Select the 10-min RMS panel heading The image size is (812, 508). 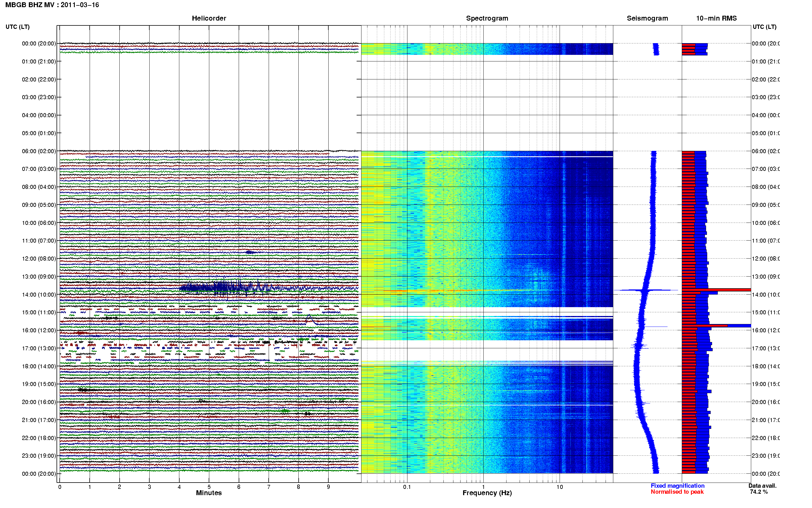[716, 18]
